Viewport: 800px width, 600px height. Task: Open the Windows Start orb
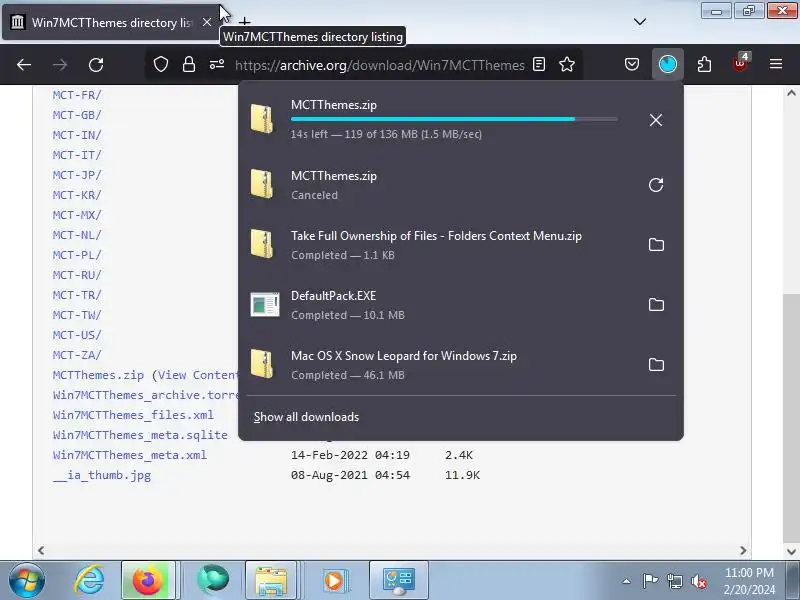coord(27,580)
